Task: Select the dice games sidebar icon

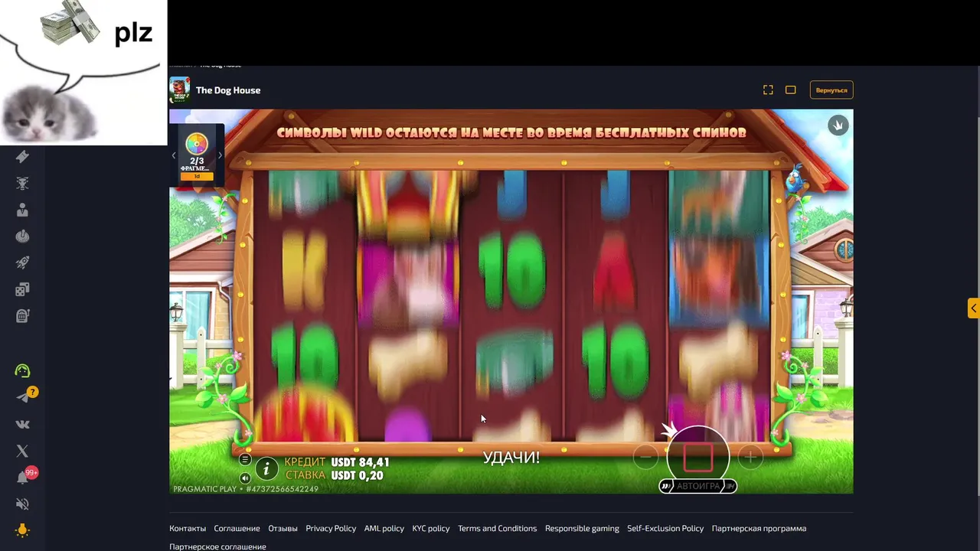Action: pos(22,289)
